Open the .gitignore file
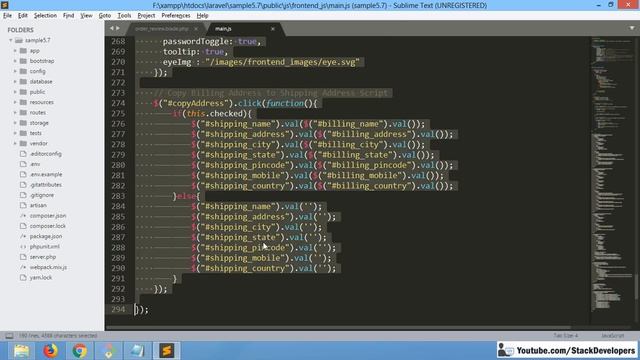Screen dimensions: 640x360 click(42, 195)
